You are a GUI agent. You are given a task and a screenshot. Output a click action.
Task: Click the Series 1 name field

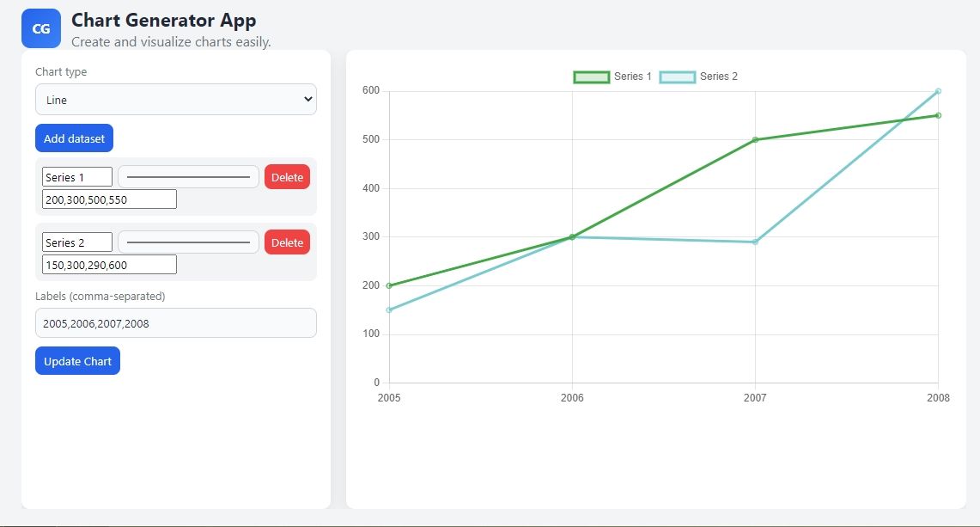pos(77,177)
